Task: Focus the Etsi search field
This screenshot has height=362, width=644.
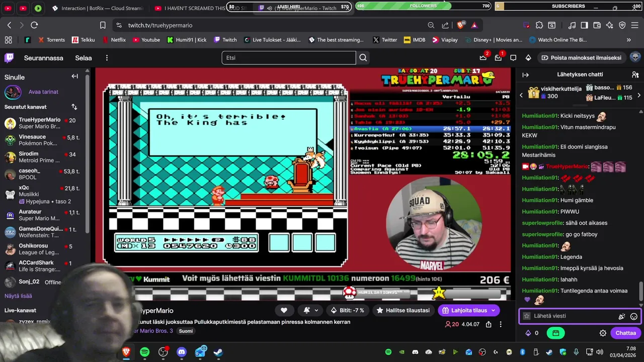Action: (289, 58)
